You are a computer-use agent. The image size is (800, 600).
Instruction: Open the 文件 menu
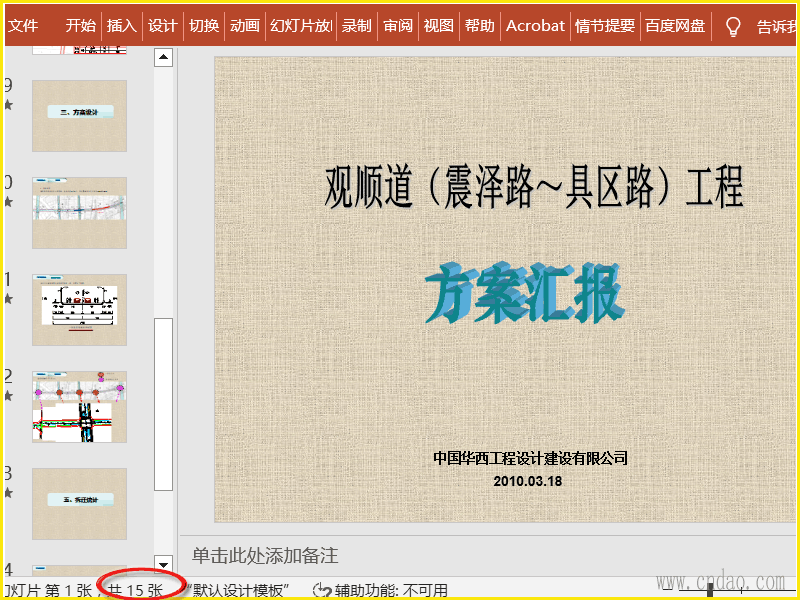tap(23, 26)
